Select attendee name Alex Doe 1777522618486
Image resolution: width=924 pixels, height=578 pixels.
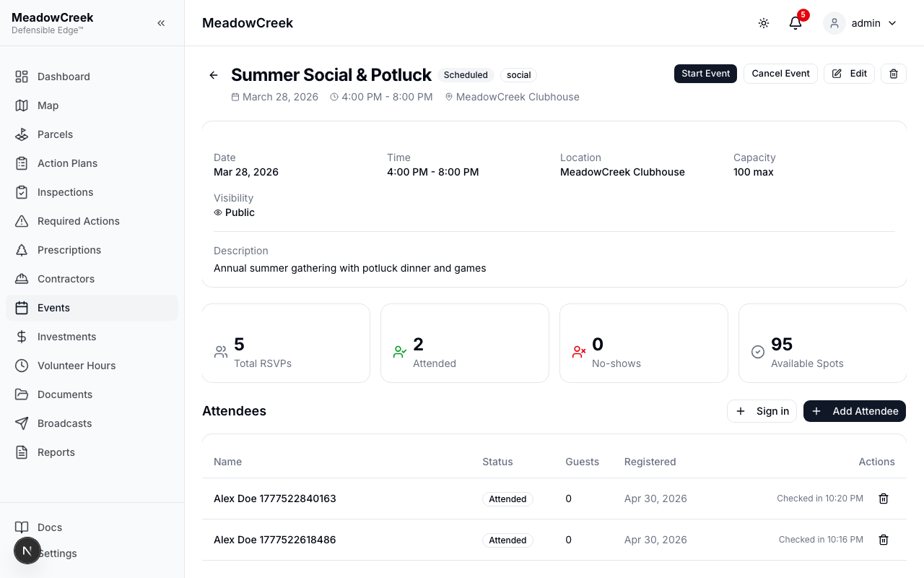click(x=275, y=540)
